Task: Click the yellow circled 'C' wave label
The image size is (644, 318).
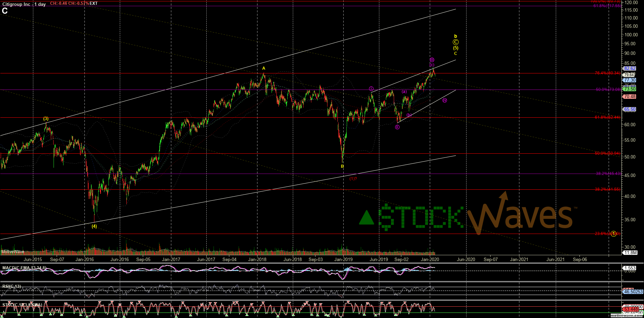Action: [456, 42]
